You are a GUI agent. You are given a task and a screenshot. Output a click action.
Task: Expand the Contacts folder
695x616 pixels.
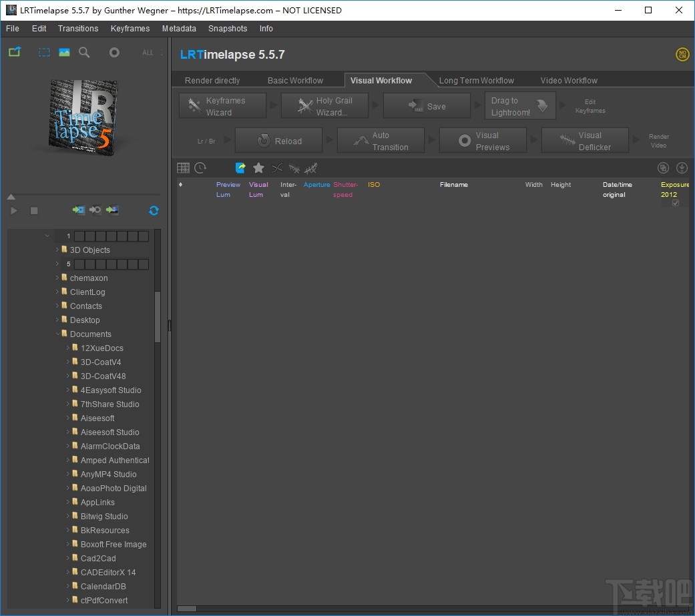pos(57,306)
